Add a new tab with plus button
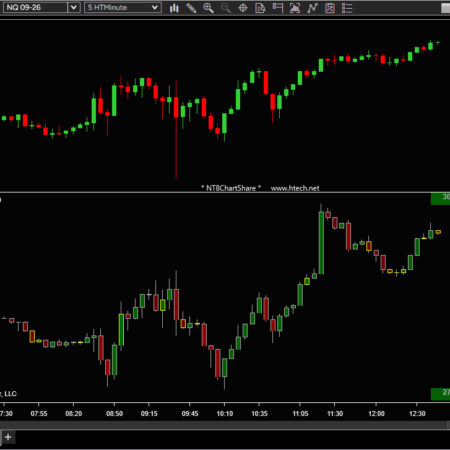This screenshot has height=450, width=450. (x=8, y=437)
